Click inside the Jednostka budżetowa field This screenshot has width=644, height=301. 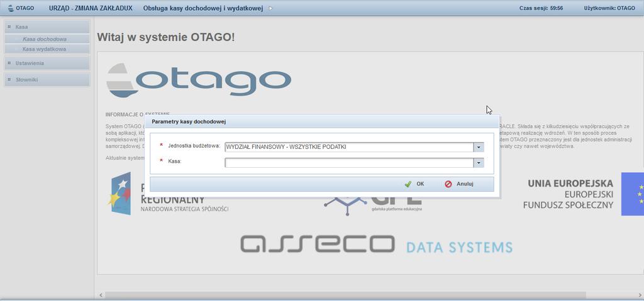349,147
